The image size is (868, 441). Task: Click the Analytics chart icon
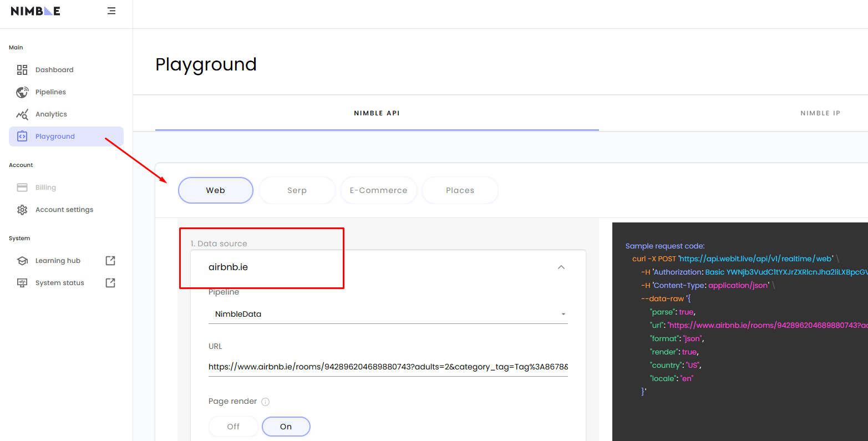click(x=22, y=114)
